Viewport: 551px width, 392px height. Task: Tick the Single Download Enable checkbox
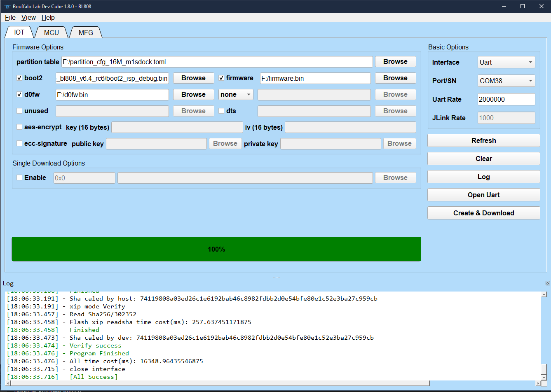(x=19, y=177)
